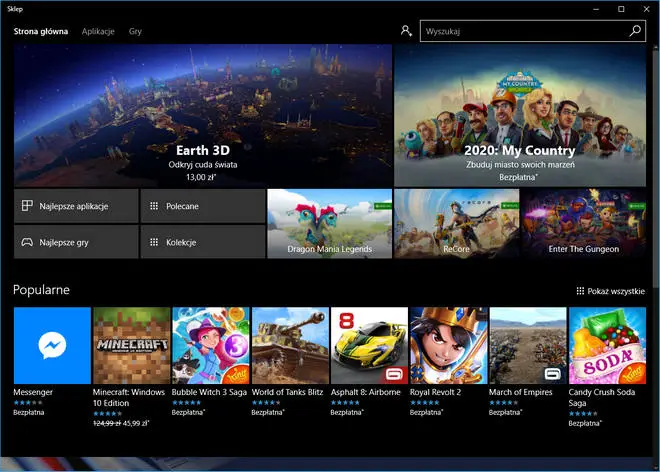660x472 pixels.
Task: Select the Bubble Witch 3 Saga icon
Action: [x=210, y=345]
